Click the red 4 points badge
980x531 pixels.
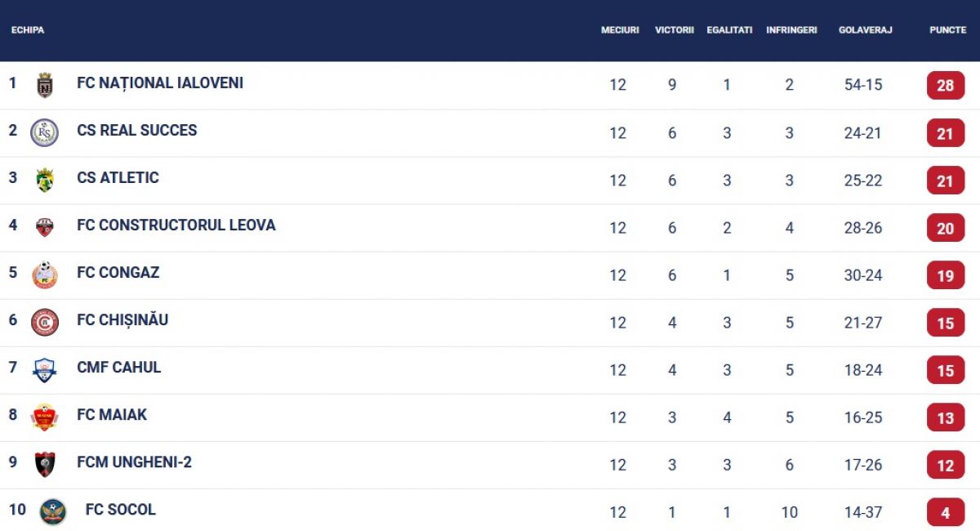(x=946, y=512)
